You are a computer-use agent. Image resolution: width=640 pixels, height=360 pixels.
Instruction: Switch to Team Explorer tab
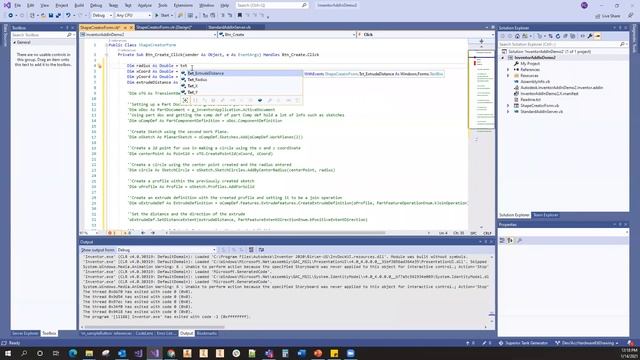[545, 215]
